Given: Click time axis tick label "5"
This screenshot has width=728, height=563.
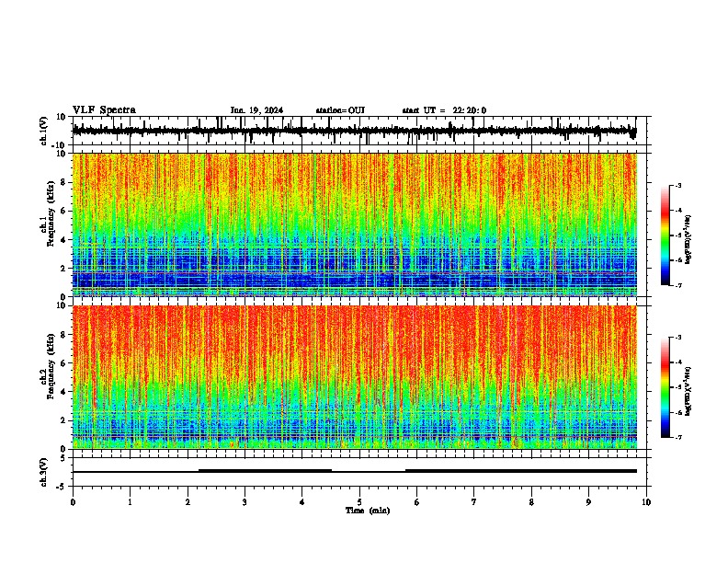Looking at the screenshot, I should pos(359,502).
